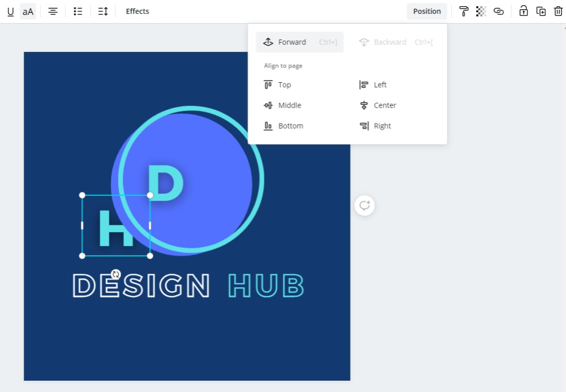Screen dimensions: 566x392
Task: Click the rotate handle below the H box
Action: click(x=116, y=274)
